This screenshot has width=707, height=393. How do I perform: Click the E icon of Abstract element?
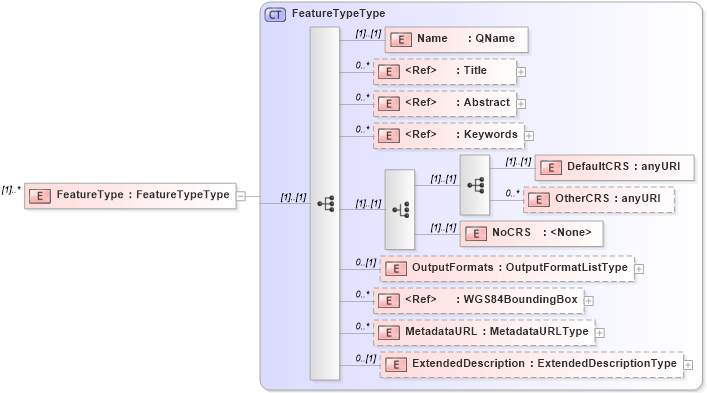tap(389, 104)
